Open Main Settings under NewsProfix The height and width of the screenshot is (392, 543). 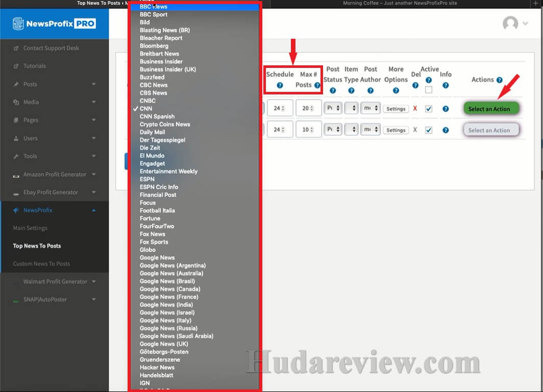coord(30,228)
